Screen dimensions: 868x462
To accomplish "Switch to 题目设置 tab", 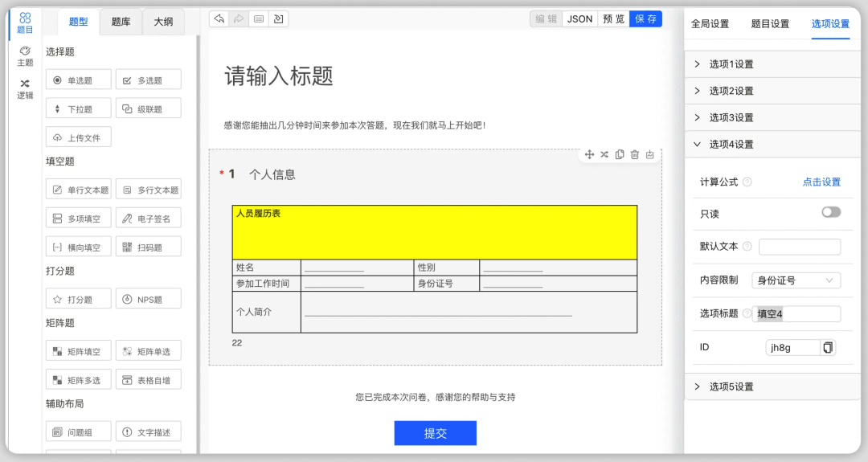I will pyautogui.click(x=770, y=24).
